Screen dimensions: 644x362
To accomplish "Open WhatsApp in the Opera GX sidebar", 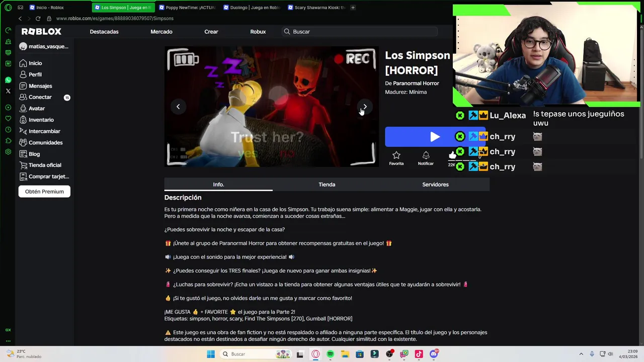I will pyautogui.click(x=8, y=80).
